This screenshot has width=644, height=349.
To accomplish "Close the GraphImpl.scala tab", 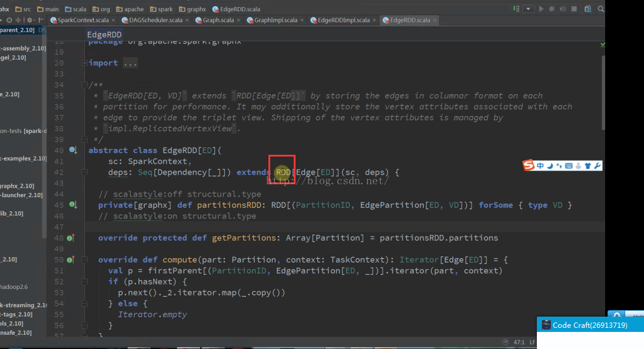I will pos(302,20).
